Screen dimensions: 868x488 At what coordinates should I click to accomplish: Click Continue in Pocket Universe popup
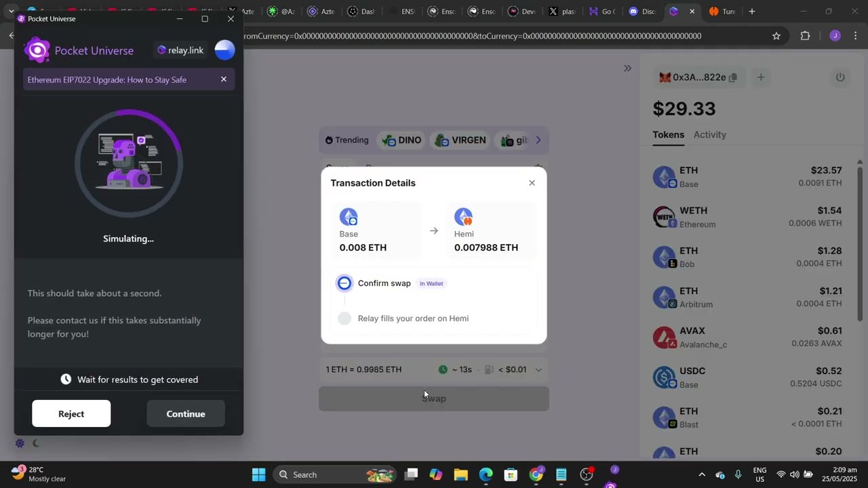coord(186,413)
